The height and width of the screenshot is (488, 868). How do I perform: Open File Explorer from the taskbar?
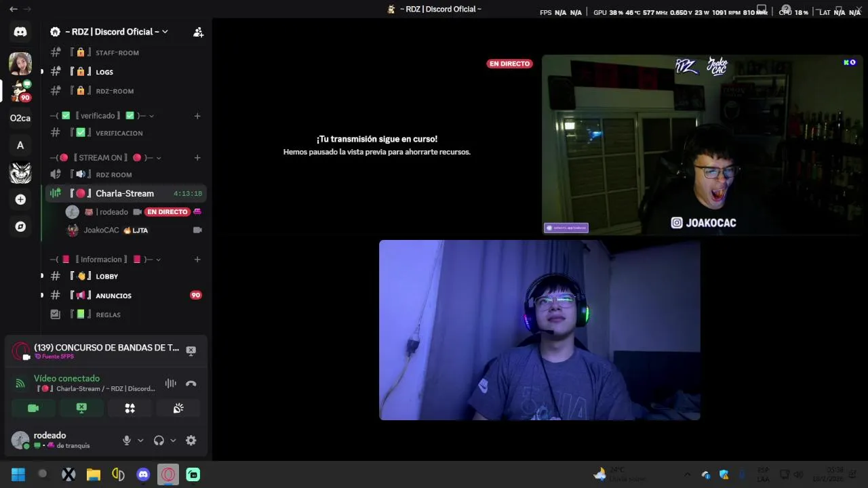[x=94, y=474]
